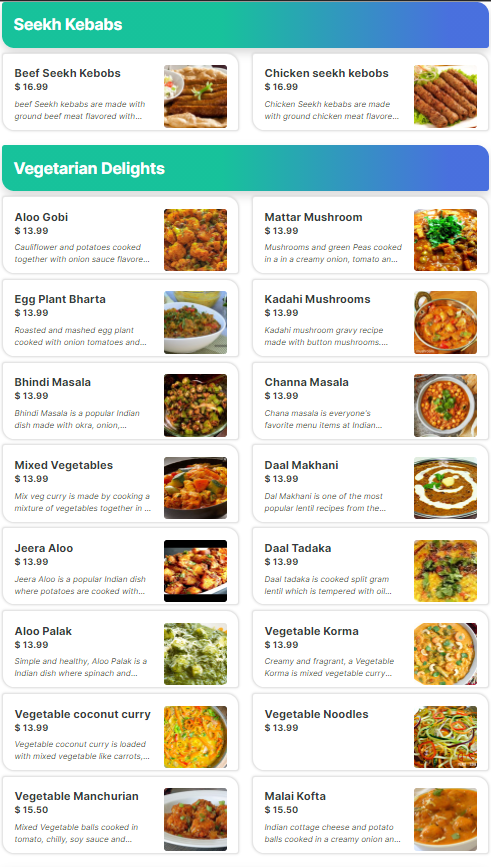Select the Jeera Aloo menu card
This screenshot has width=491, height=867.
(121, 566)
